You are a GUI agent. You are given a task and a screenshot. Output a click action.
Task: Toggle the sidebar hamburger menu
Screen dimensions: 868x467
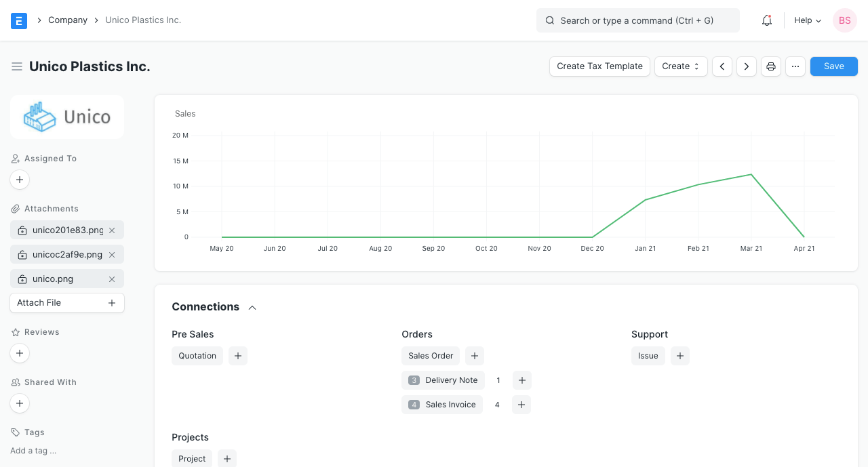17,66
